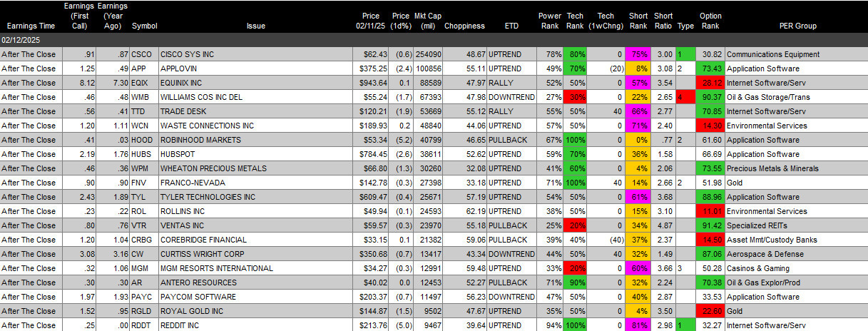The width and height of the screenshot is (868, 331).
Task: Select the red 30% Tech Rank cell
Action: click(x=575, y=97)
